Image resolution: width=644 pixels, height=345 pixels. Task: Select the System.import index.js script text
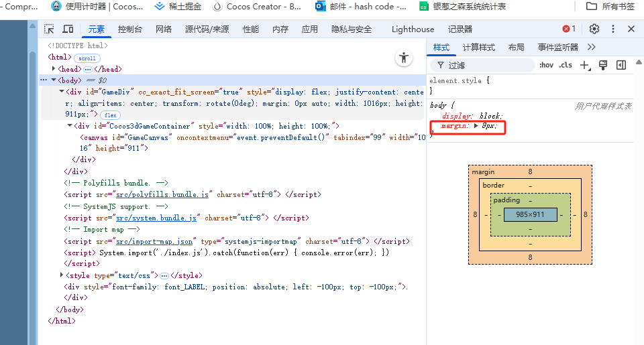[x=244, y=253]
